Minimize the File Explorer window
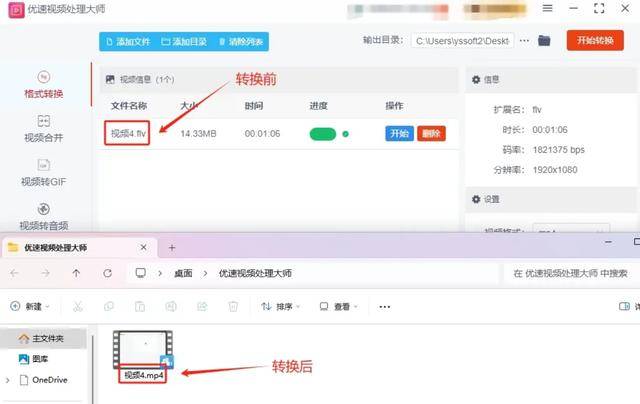The width and height of the screenshot is (640, 404). [608, 242]
